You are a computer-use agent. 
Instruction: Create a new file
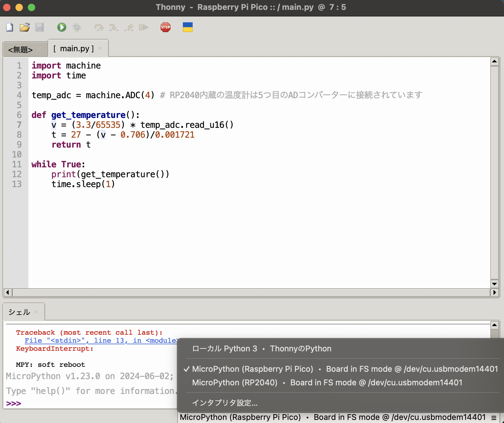tap(9, 27)
